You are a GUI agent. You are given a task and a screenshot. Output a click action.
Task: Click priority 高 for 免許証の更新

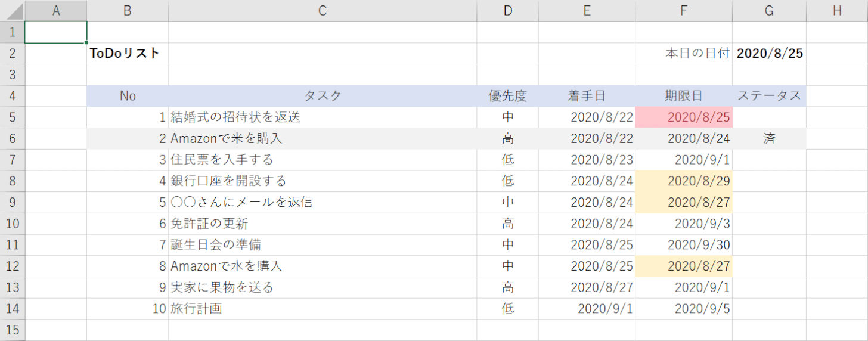[x=508, y=224]
